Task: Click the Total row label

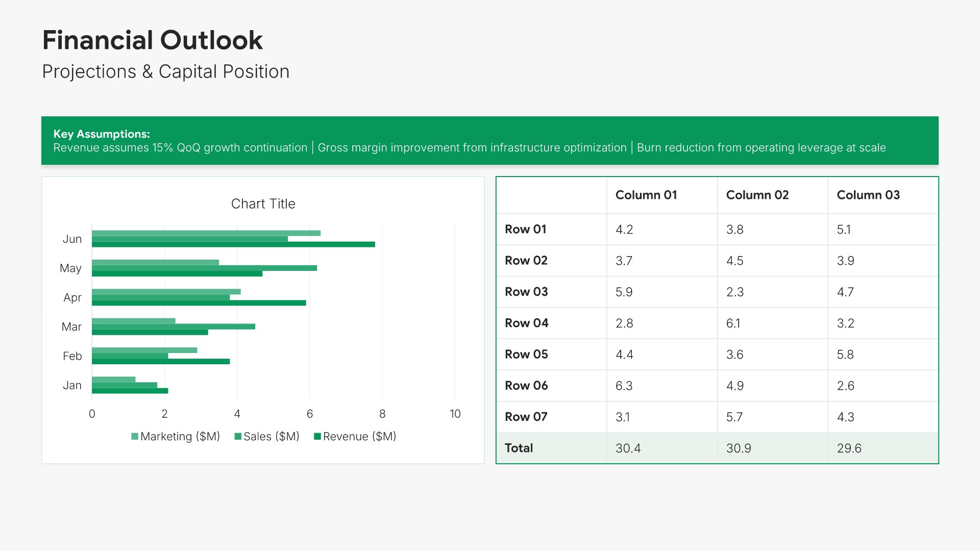Action: click(x=519, y=448)
